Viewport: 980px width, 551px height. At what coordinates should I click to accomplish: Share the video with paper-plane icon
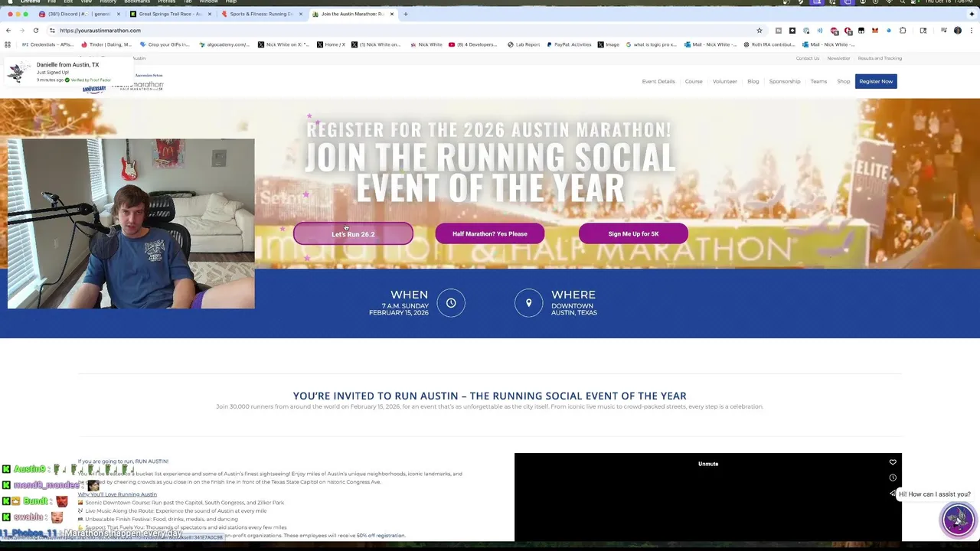pyautogui.click(x=893, y=494)
